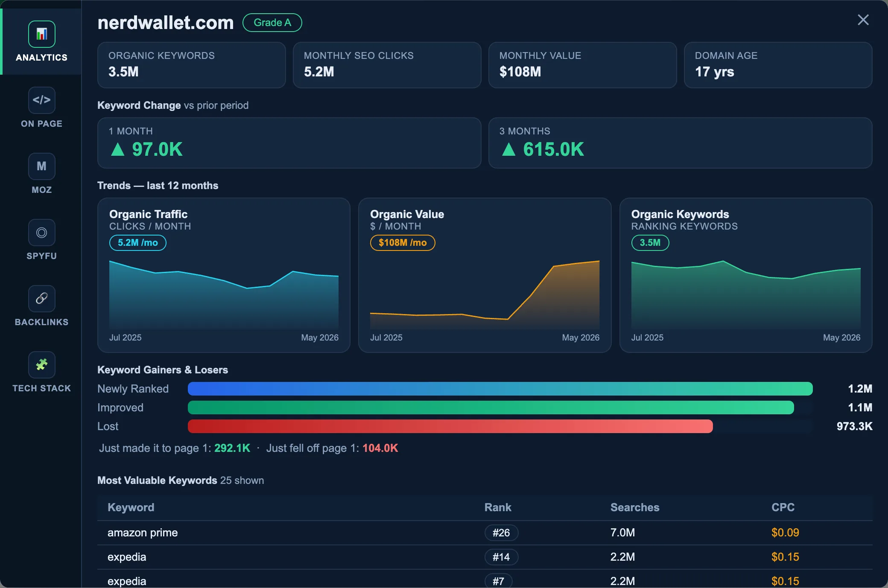Open the On Page code icon

pos(41,100)
